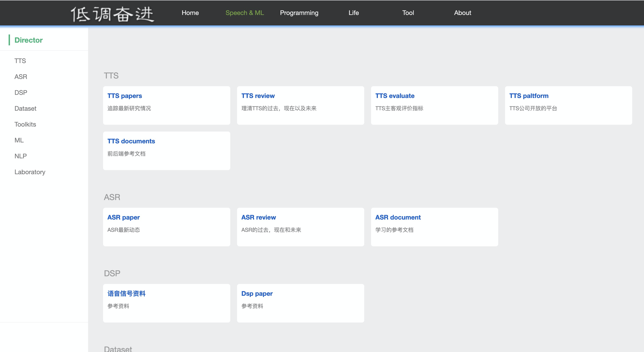The image size is (644, 352).
Task: Open the About page
Action: (463, 13)
